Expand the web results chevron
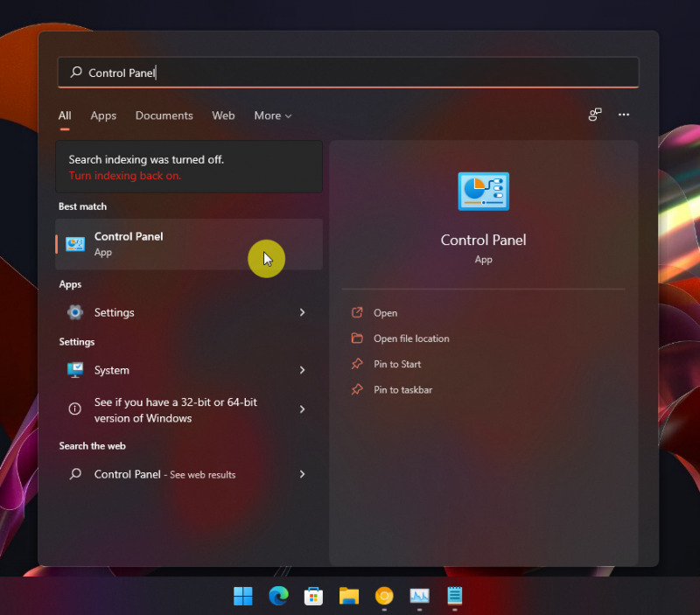 coord(302,474)
